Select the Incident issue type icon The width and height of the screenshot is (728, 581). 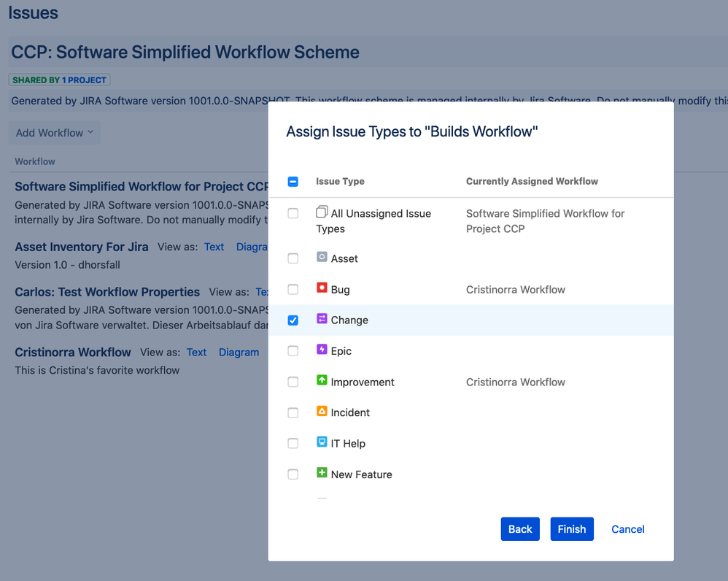click(x=321, y=412)
